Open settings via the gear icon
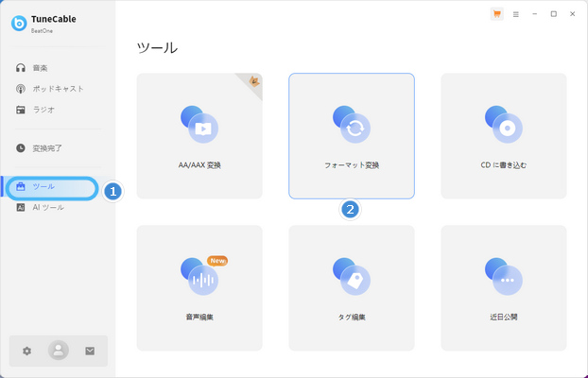 click(x=26, y=351)
